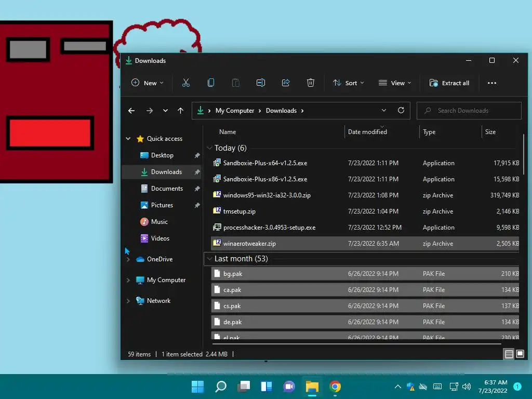Click pin icon beside Pictures
Viewport: 532px width, 399px height.
197,205
